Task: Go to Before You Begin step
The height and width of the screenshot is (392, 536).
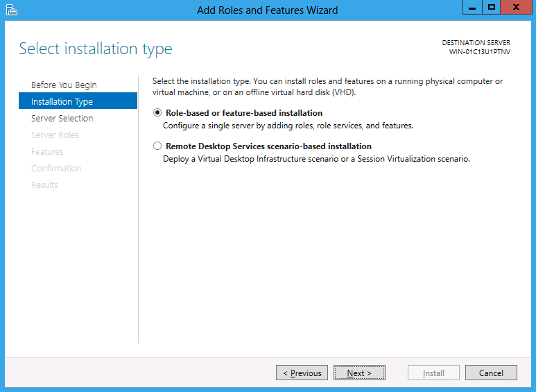Action: point(64,85)
